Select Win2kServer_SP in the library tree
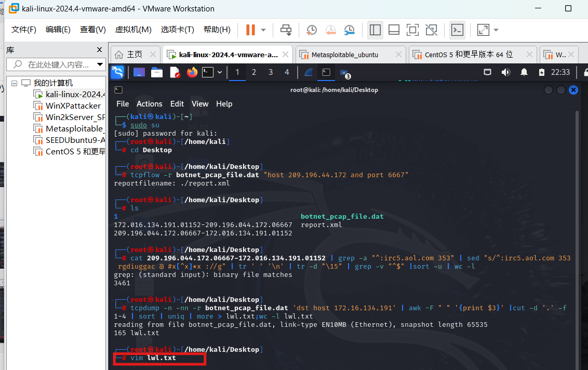Image resolution: width=588 pixels, height=370 pixels. 70,117
